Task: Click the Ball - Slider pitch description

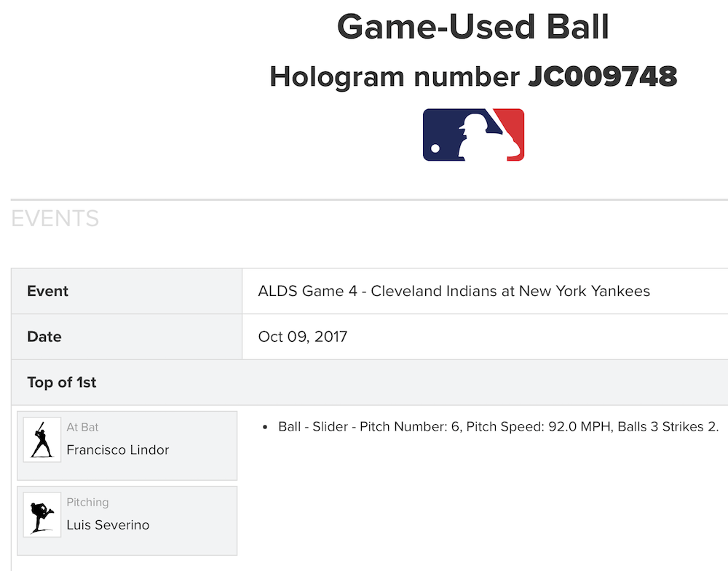Action: pyautogui.click(x=498, y=427)
